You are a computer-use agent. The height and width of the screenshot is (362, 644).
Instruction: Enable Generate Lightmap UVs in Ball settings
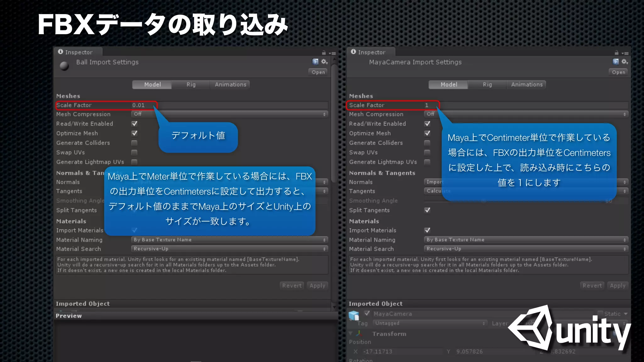tap(135, 162)
